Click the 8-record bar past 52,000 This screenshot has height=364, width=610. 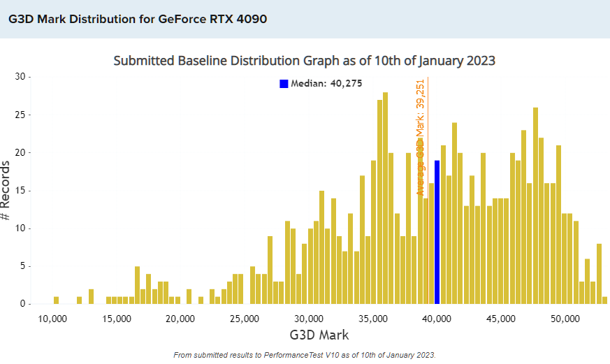click(599, 274)
